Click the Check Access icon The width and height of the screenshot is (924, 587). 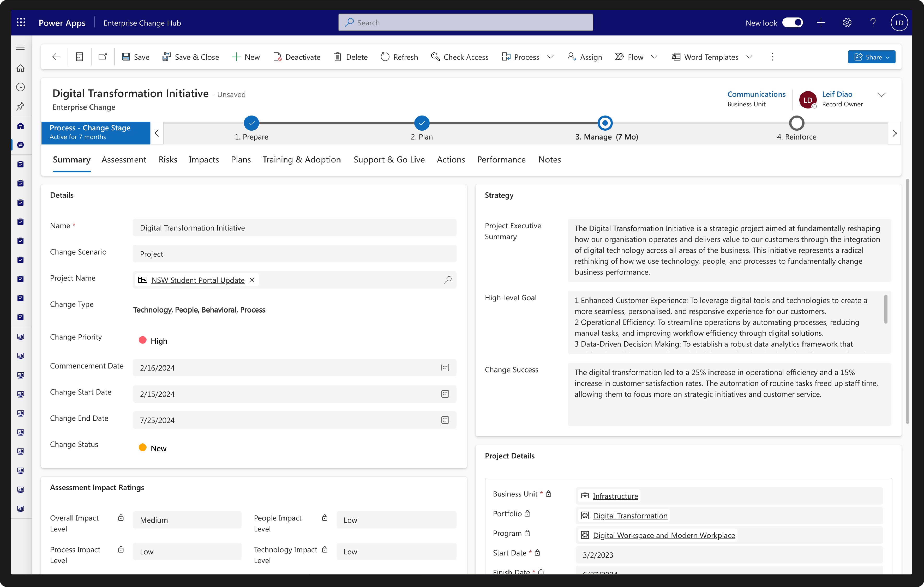pos(435,57)
